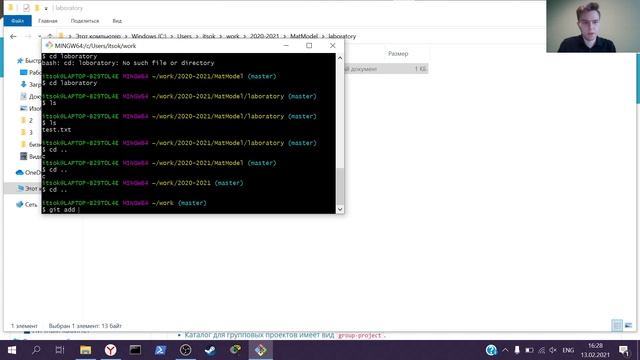
Task: Go forward in File Explorer
Action: click(x=28, y=36)
